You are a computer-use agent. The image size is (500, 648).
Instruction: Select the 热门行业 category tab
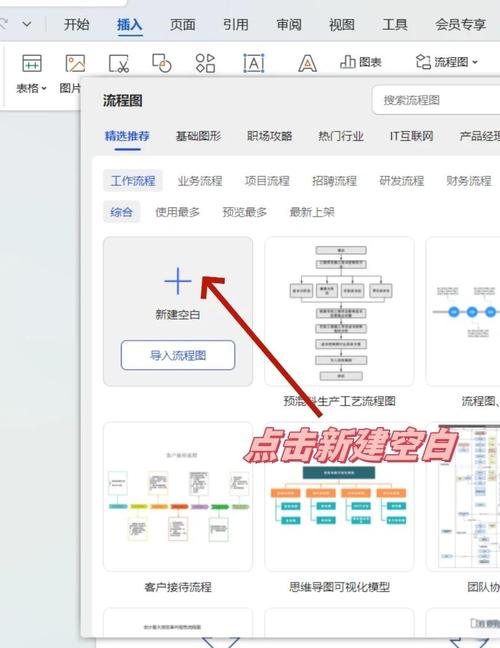coord(341,136)
